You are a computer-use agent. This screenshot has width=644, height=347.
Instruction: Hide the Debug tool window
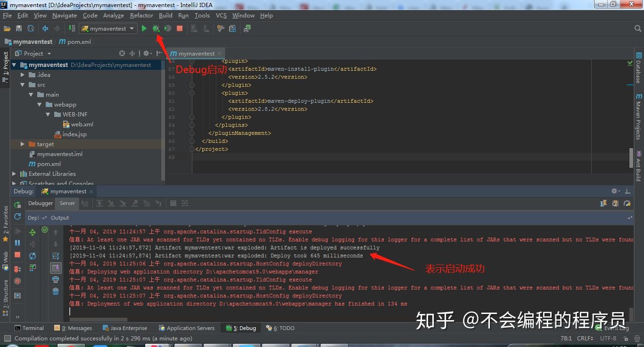627,191
